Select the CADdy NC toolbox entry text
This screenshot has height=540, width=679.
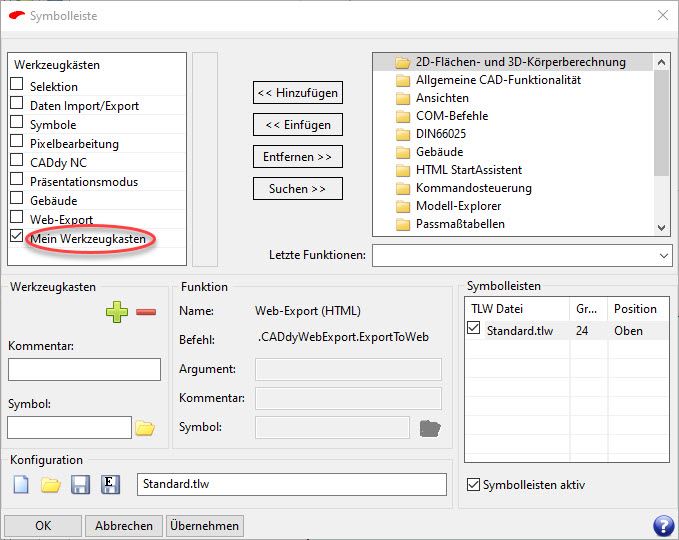click(x=58, y=163)
